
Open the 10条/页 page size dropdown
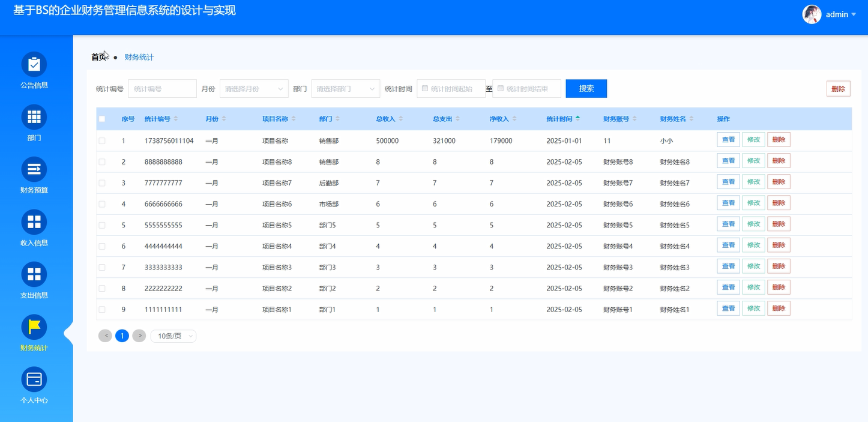(x=173, y=336)
